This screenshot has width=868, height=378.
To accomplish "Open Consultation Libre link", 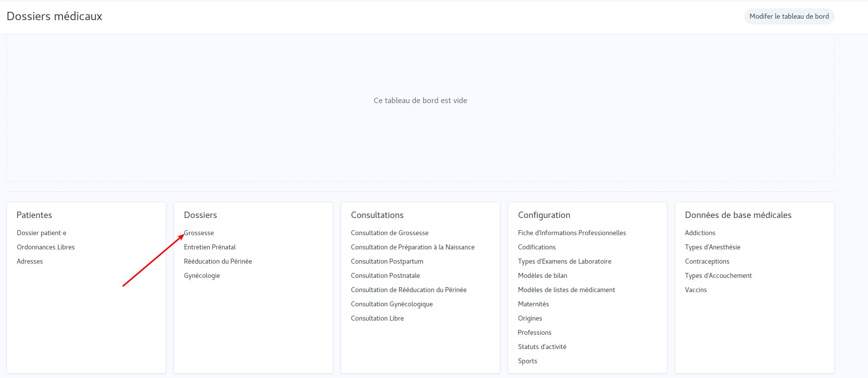I will (x=377, y=318).
